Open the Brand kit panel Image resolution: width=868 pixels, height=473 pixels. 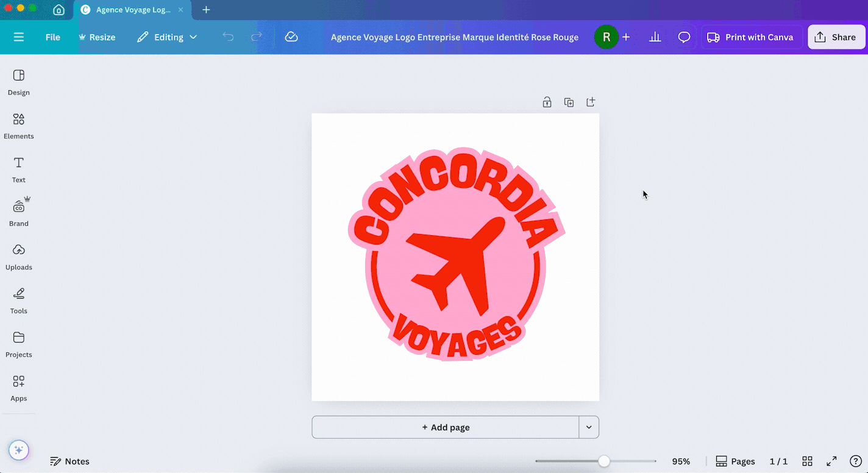[x=18, y=213]
